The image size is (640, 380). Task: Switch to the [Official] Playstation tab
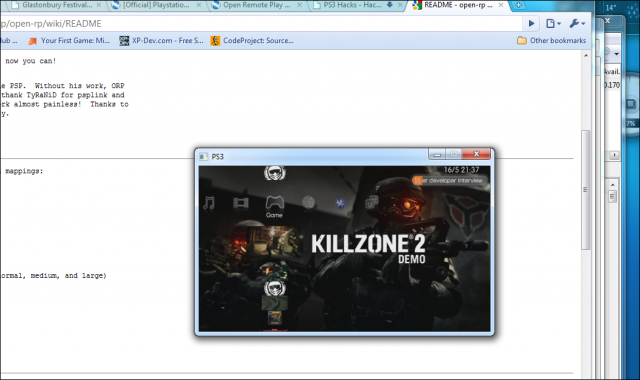pos(156,5)
